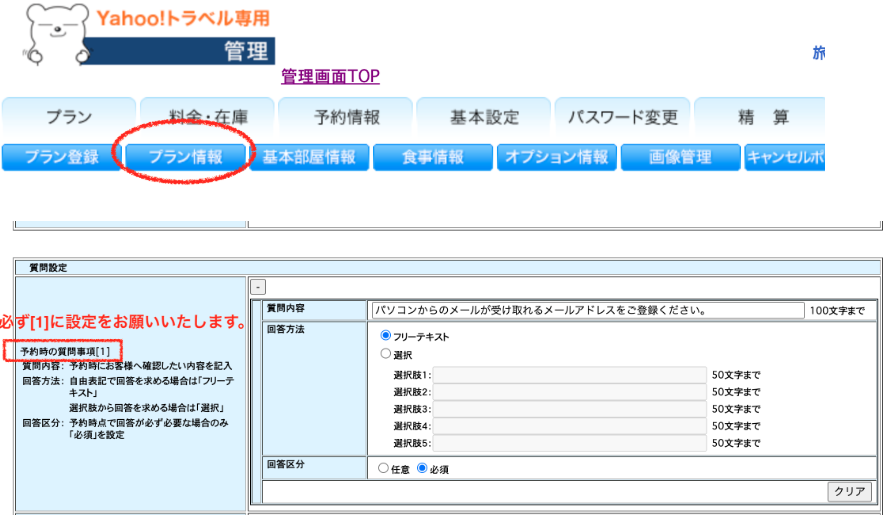Open the 精算 tab
Viewport: 887px width, 516px height.
[x=758, y=117]
